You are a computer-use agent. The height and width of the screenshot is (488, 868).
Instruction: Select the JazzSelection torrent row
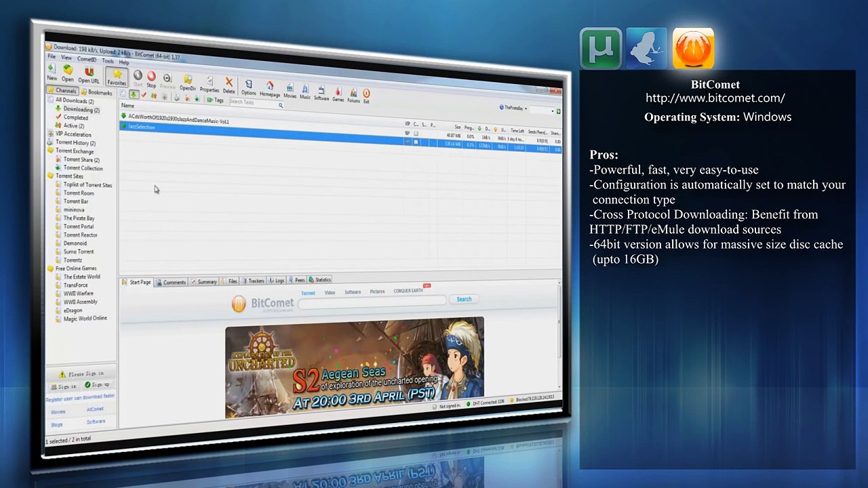pyautogui.click(x=340, y=137)
